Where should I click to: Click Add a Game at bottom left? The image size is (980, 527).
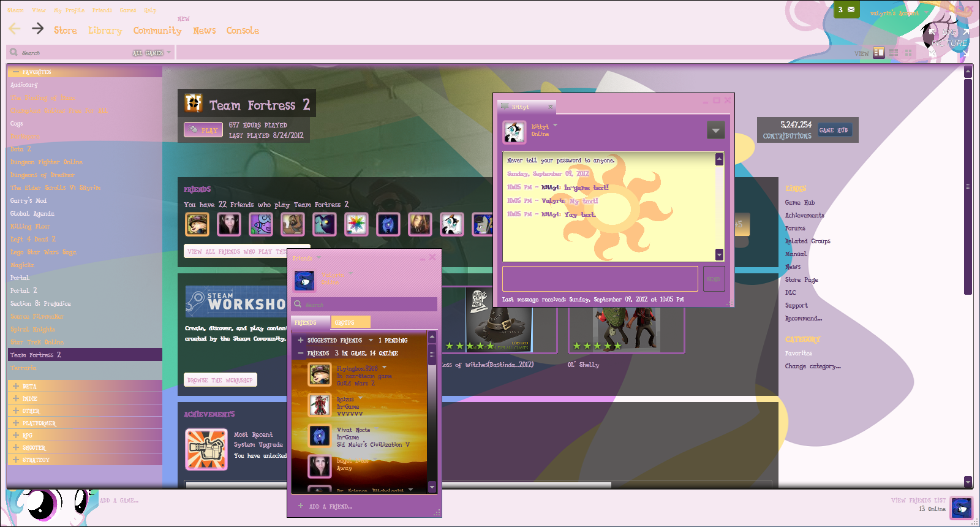click(119, 500)
